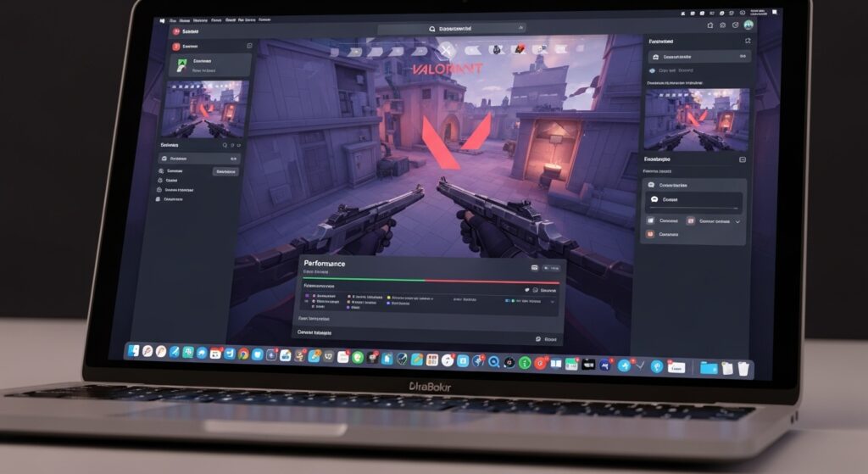This screenshot has height=474, width=868.
Task: Toggle the small switch in the Performance legend row
Action: [x=509, y=301]
